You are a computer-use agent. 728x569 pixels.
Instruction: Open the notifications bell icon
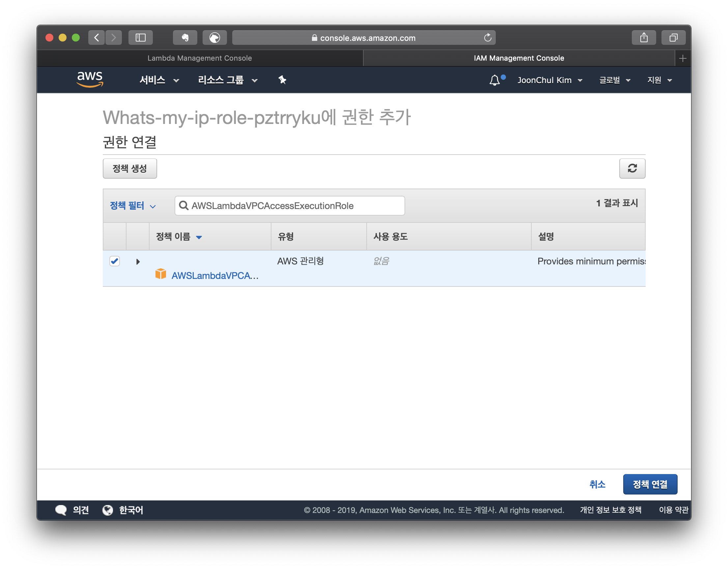tap(495, 80)
